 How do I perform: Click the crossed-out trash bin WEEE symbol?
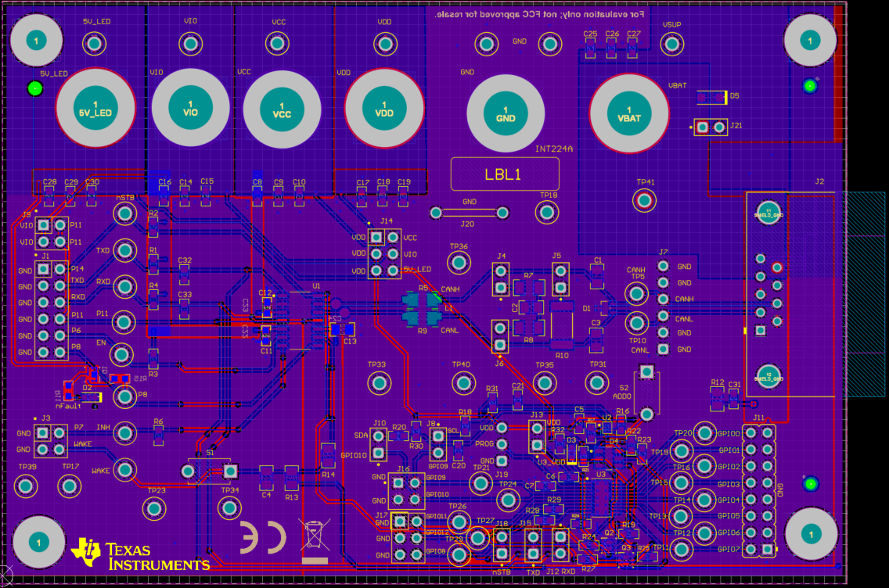(315, 537)
